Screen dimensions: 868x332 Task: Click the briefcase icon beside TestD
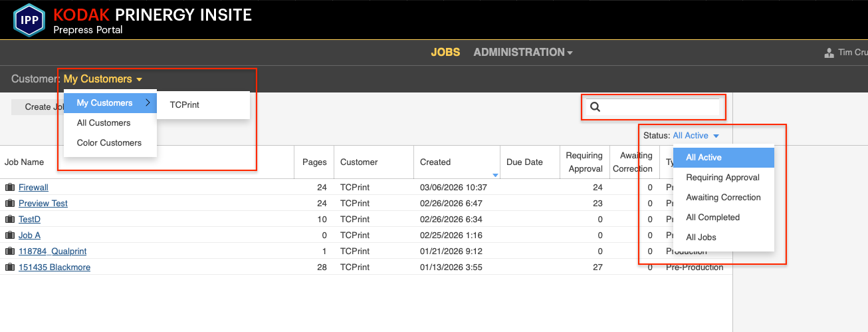(10, 220)
